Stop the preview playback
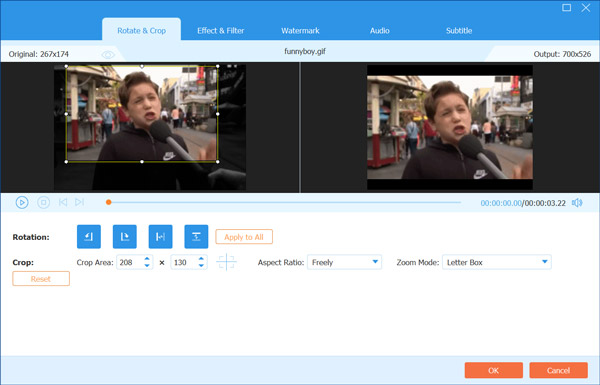 [x=43, y=202]
